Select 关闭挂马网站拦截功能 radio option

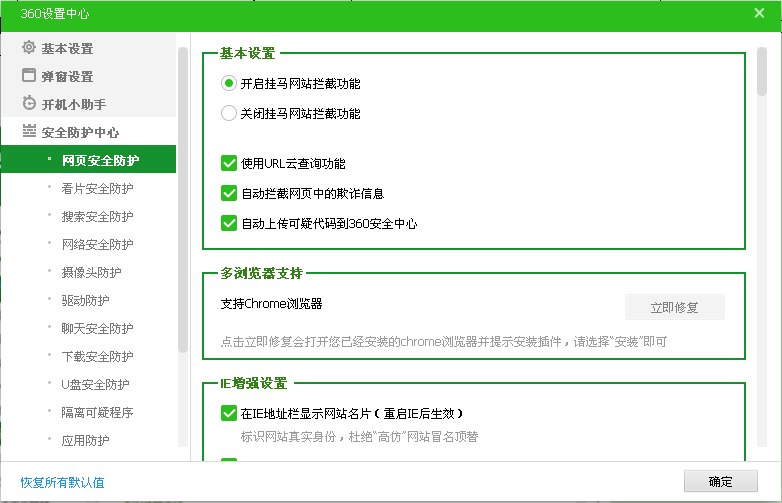tap(229, 114)
